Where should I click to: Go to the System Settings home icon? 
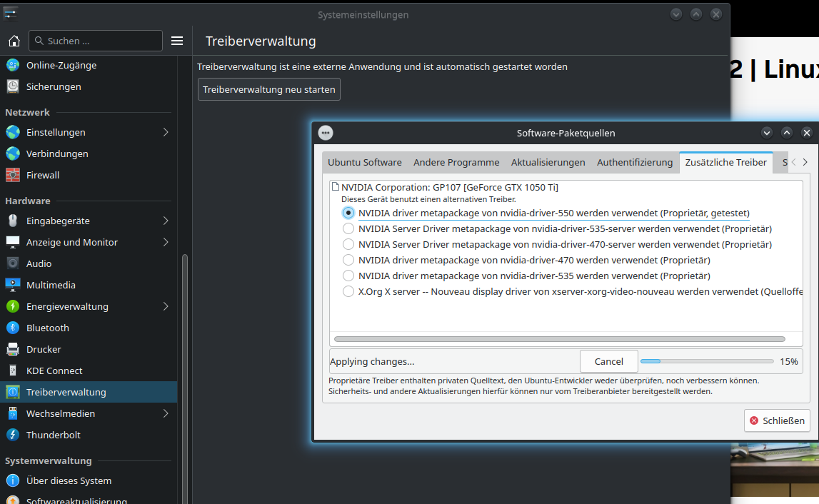(x=14, y=41)
